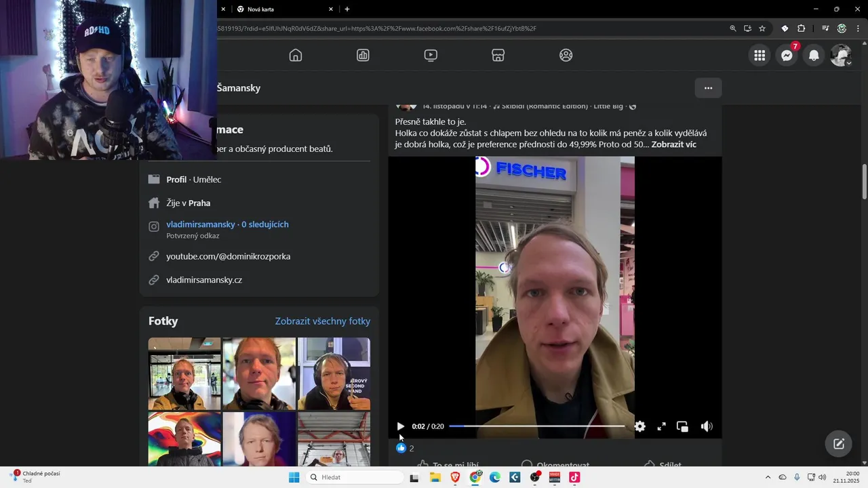The width and height of the screenshot is (868, 488).
Task: Open OBS Studio from taskbar
Action: click(x=535, y=477)
